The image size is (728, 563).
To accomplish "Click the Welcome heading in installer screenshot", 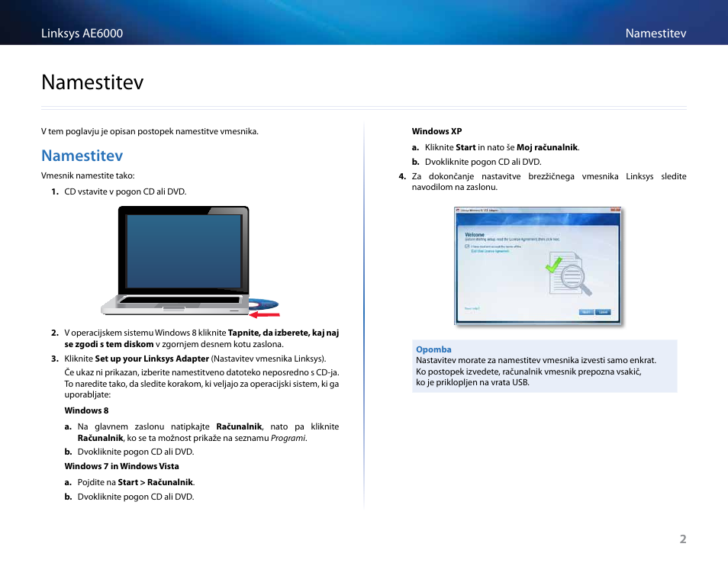I will click(475, 235).
